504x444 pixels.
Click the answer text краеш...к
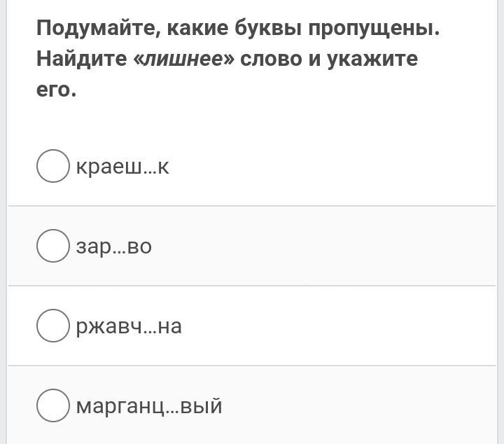tap(122, 167)
